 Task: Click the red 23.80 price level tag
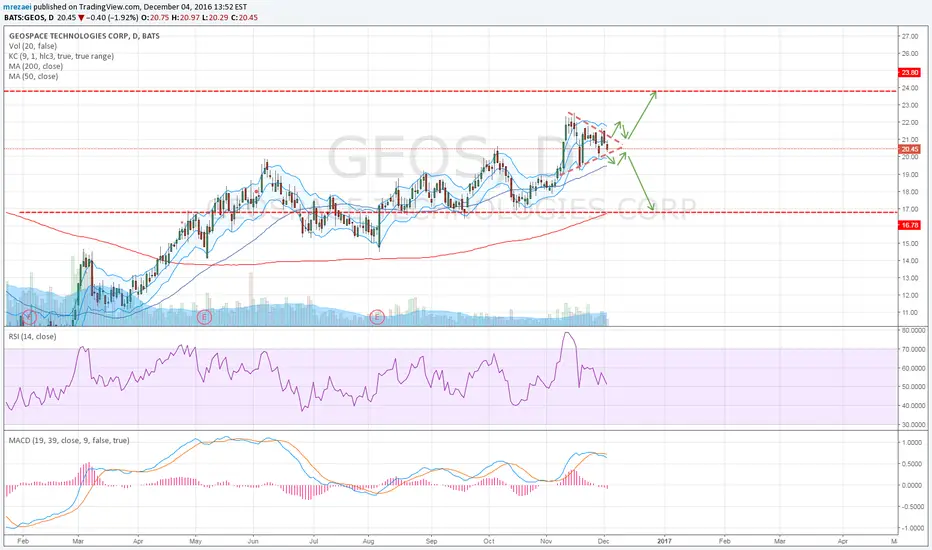click(x=910, y=73)
